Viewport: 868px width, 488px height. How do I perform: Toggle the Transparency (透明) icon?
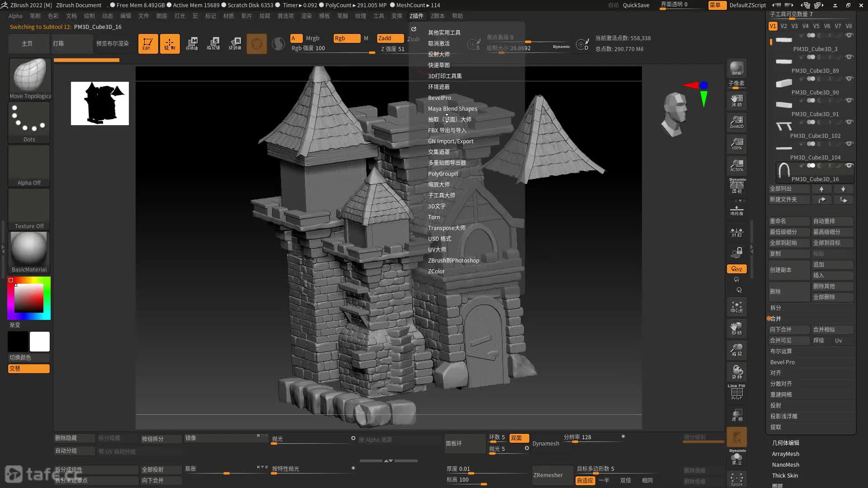click(x=736, y=414)
